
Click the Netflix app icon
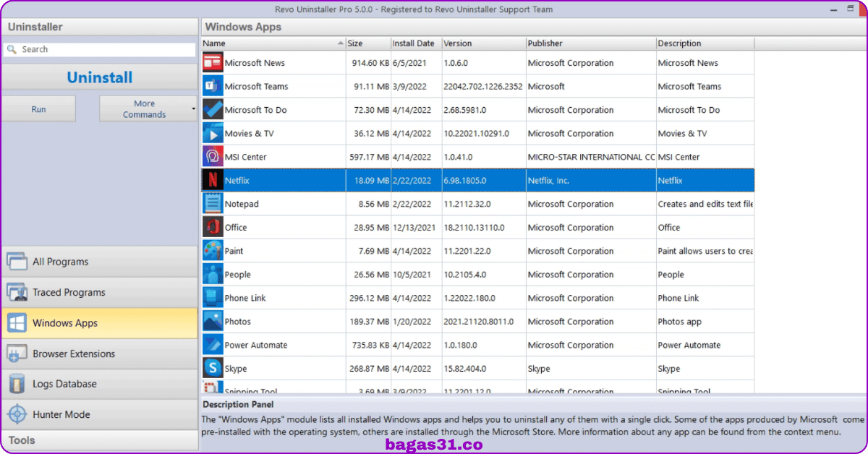[213, 180]
